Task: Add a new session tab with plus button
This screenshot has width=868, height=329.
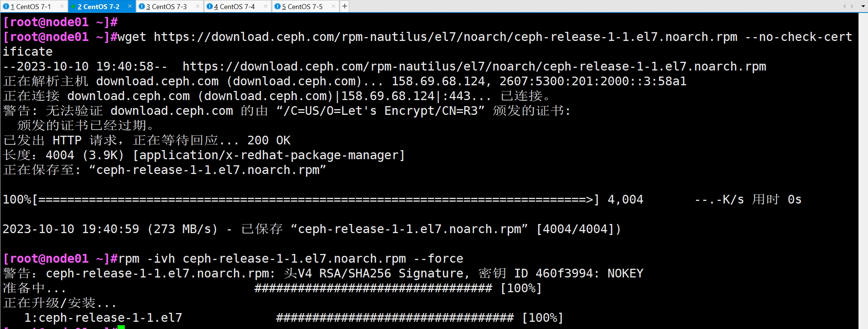Action: point(344,6)
